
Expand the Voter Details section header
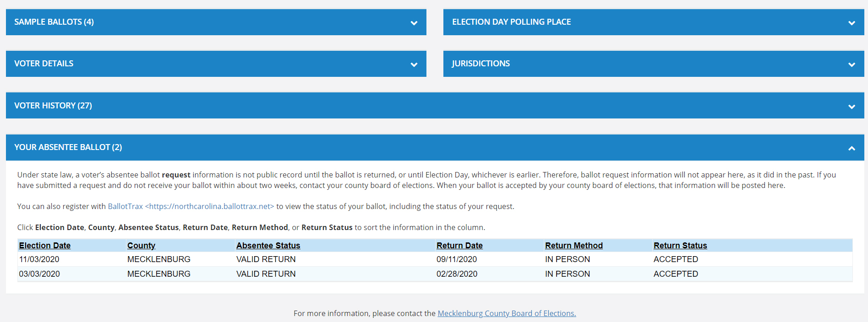click(x=216, y=64)
